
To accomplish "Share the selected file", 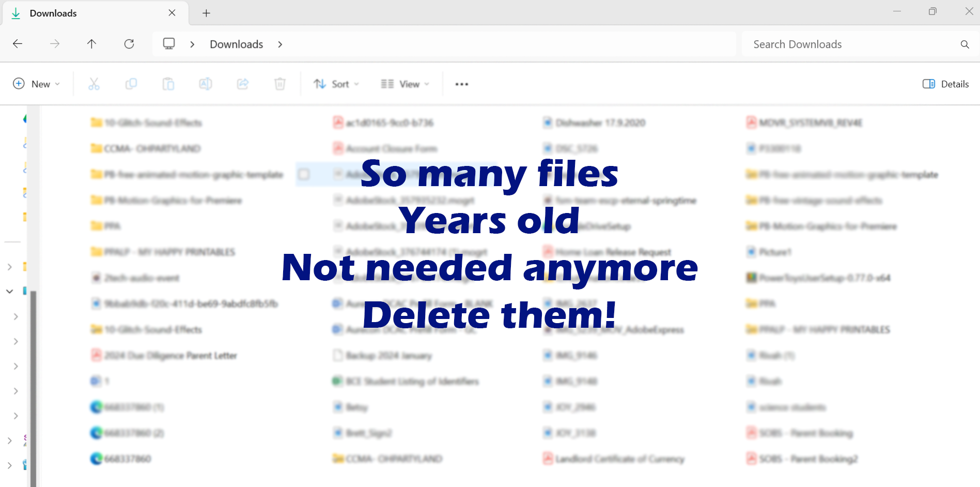I will (x=242, y=83).
